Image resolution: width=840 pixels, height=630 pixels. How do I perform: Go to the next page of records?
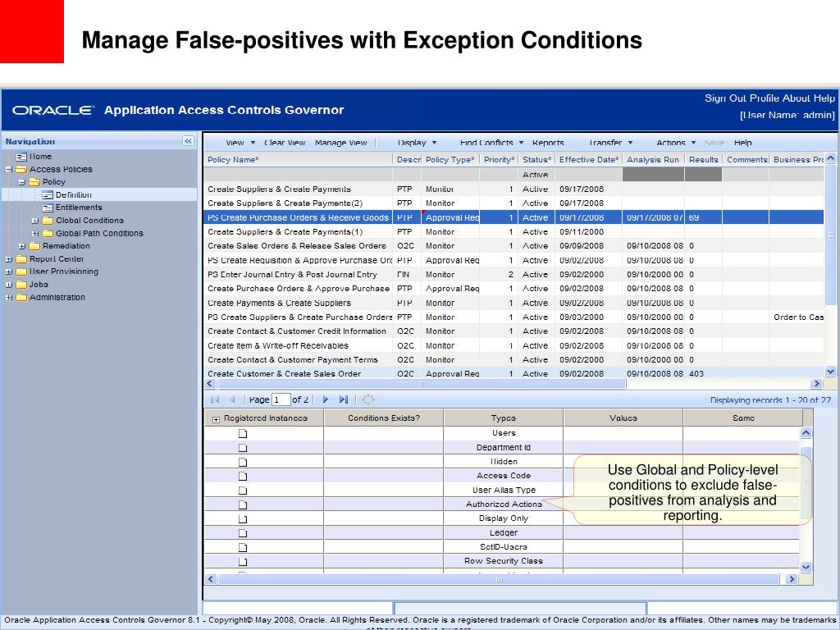point(325,399)
